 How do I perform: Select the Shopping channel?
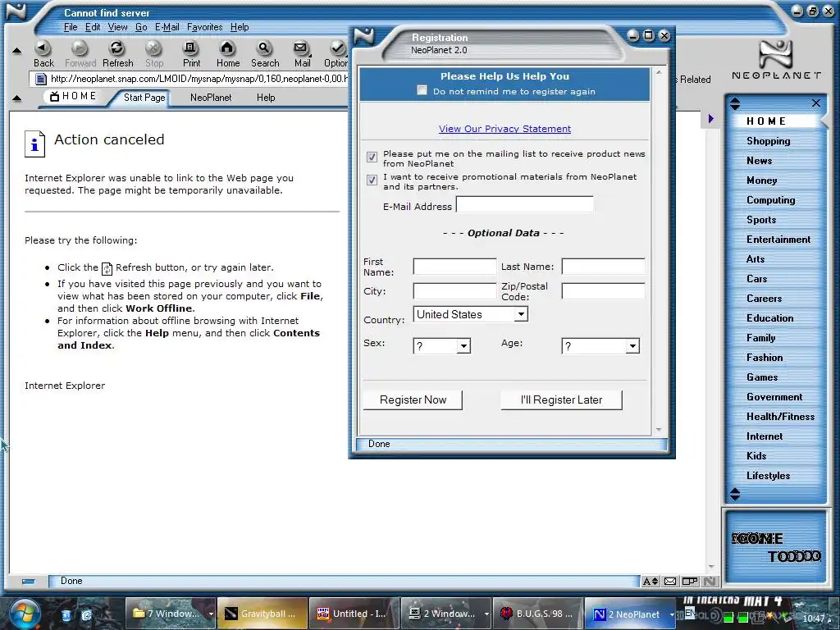pyautogui.click(x=768, y=141)
